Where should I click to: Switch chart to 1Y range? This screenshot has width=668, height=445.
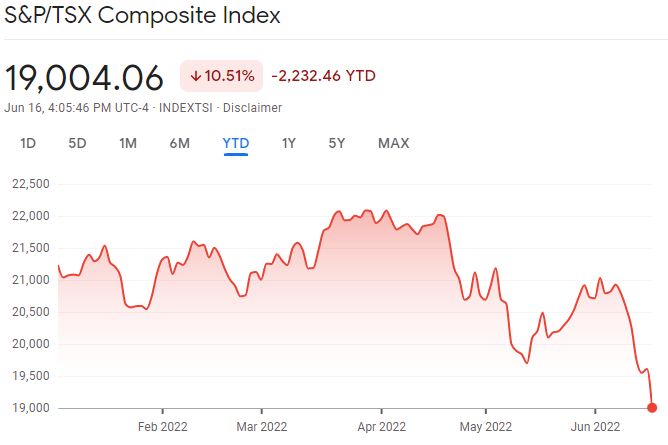(289, 143)
